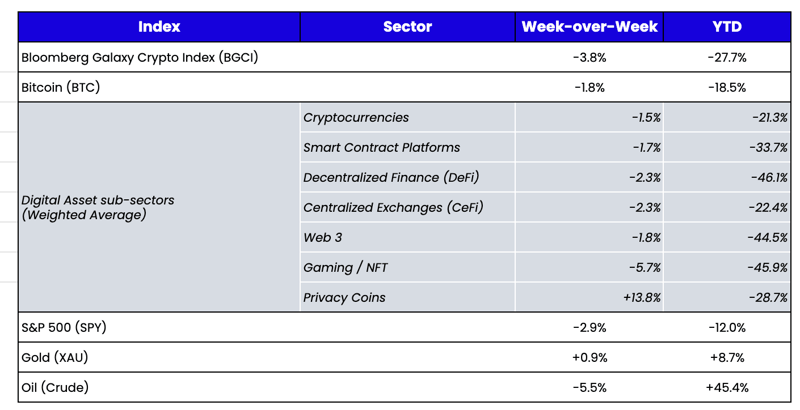Select the Sector column header
800x410 pixels.
click(x=407, y=27)
